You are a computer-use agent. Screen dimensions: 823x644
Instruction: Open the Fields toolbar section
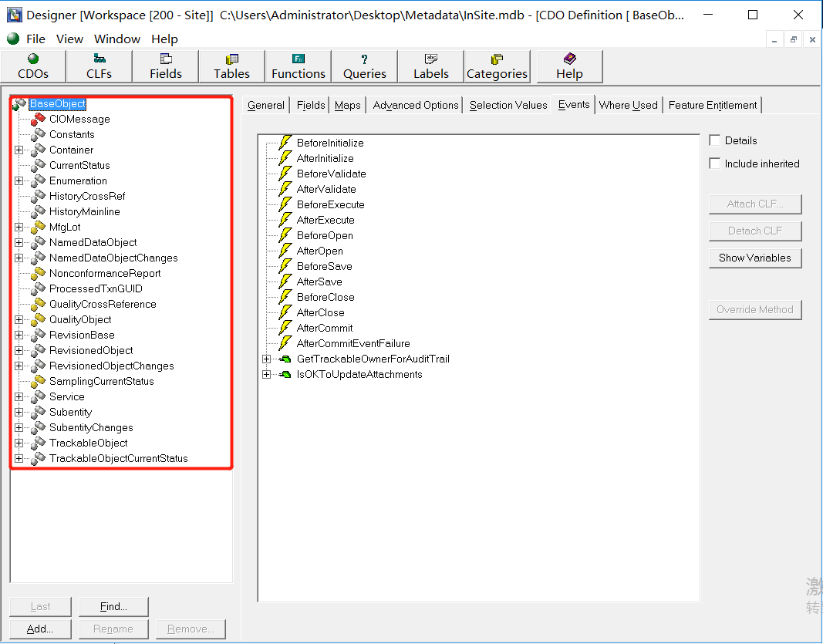tap(166, 66)
